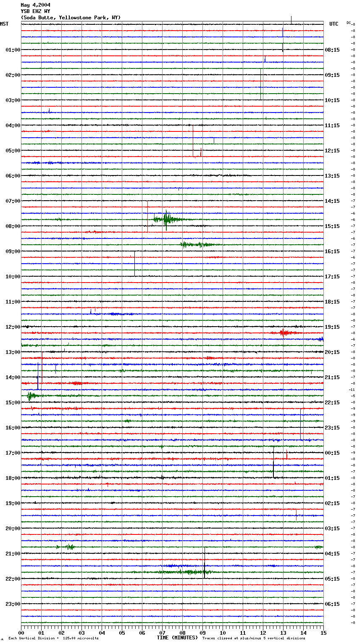Click the "UTC" timezone label
This screenshot has height=644, width=357.
[x=334, y=24]
